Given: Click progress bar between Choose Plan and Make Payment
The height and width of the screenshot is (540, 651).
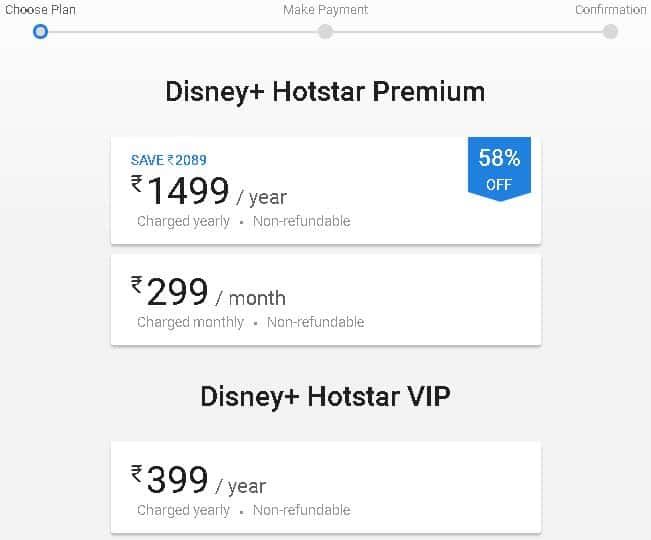Looking at the screenshot, I should tap(182, 32).
